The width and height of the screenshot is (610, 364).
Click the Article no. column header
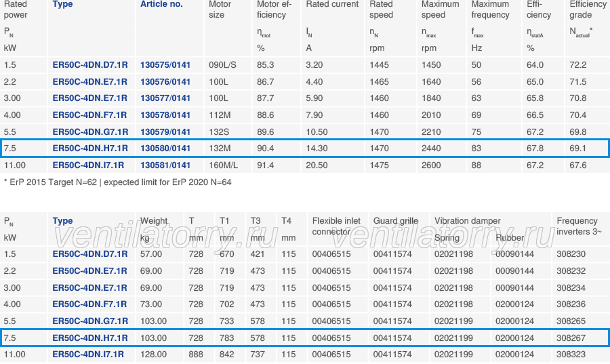[161, 4]
